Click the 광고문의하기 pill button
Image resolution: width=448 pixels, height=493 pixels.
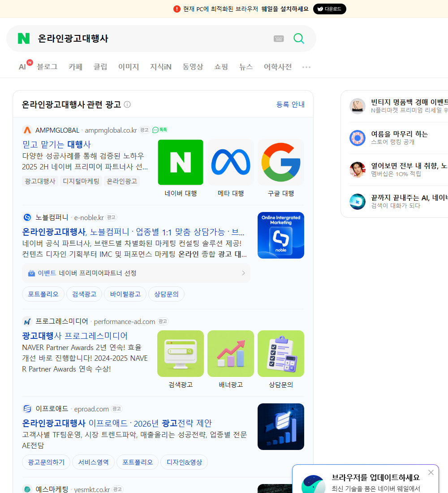(x=46, y=462)
